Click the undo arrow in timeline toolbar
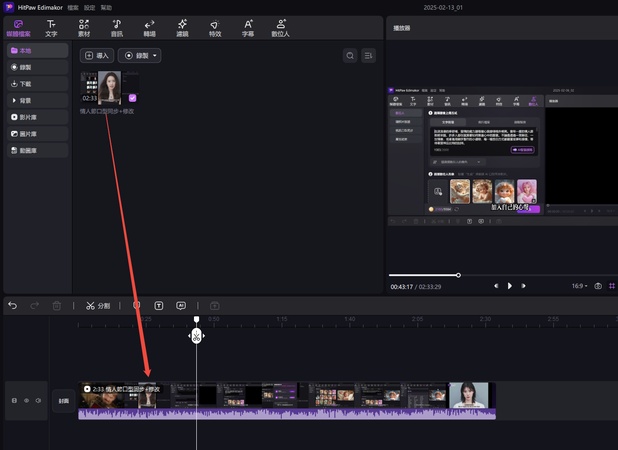Image resolution: width=618 pixels, height=450 pixels. point(13,305)
